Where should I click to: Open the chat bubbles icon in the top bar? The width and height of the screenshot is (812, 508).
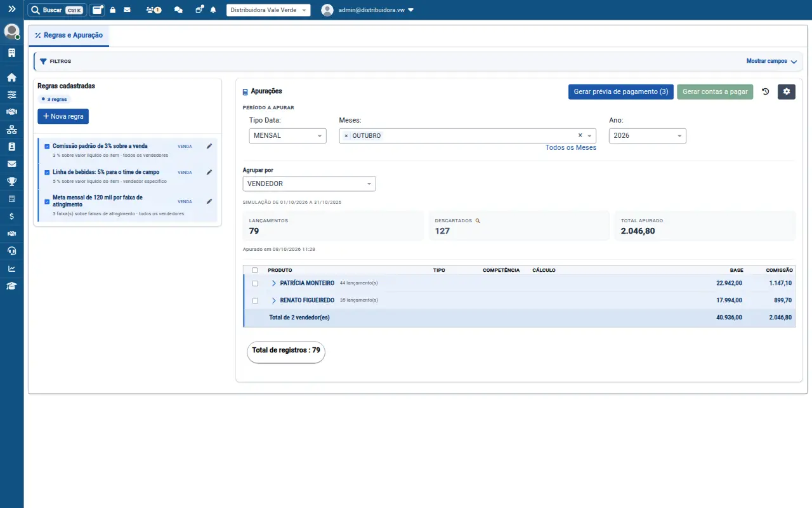(178, 10)
